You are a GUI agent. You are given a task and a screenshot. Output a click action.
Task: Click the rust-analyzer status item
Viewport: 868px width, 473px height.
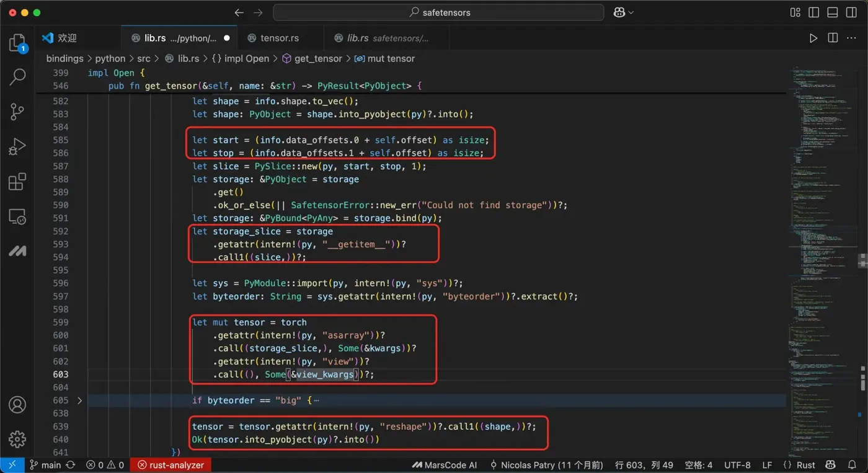tap(170, 465)
